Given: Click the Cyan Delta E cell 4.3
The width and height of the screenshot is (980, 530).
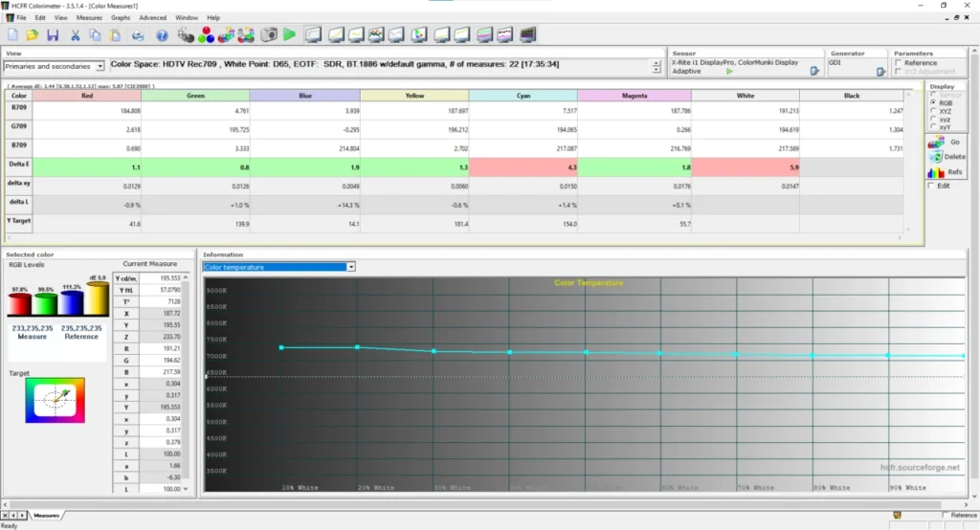Looking at the screenshot, I should (523, 167).
